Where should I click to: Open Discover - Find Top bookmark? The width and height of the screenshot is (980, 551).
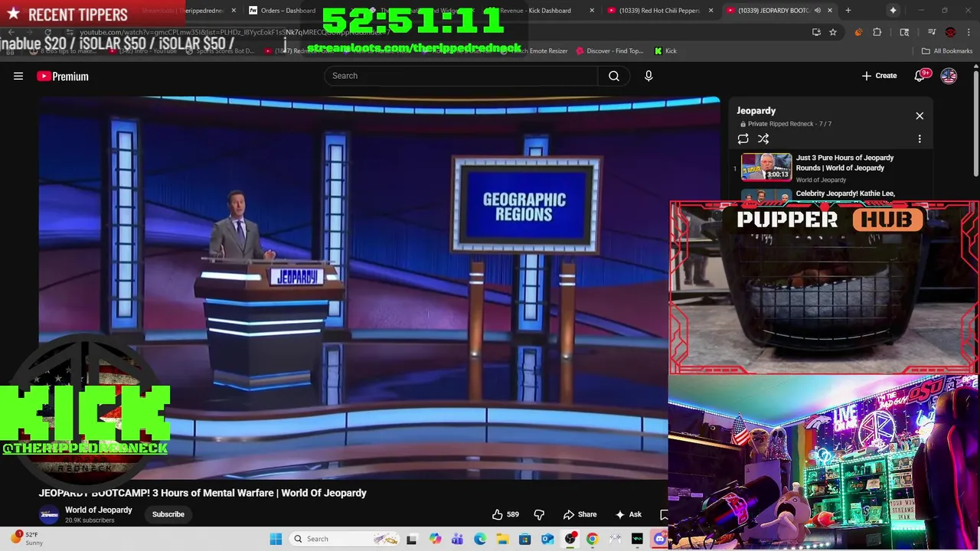(609, 51)
